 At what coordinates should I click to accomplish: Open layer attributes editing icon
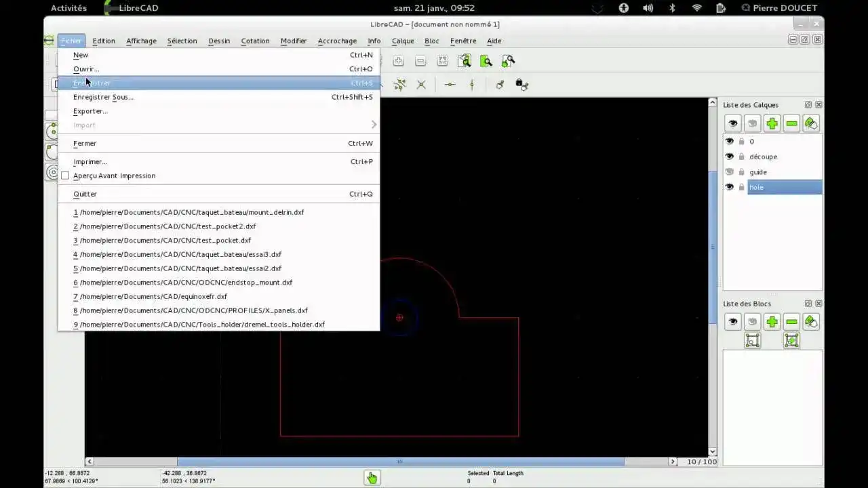coord(810,123)
